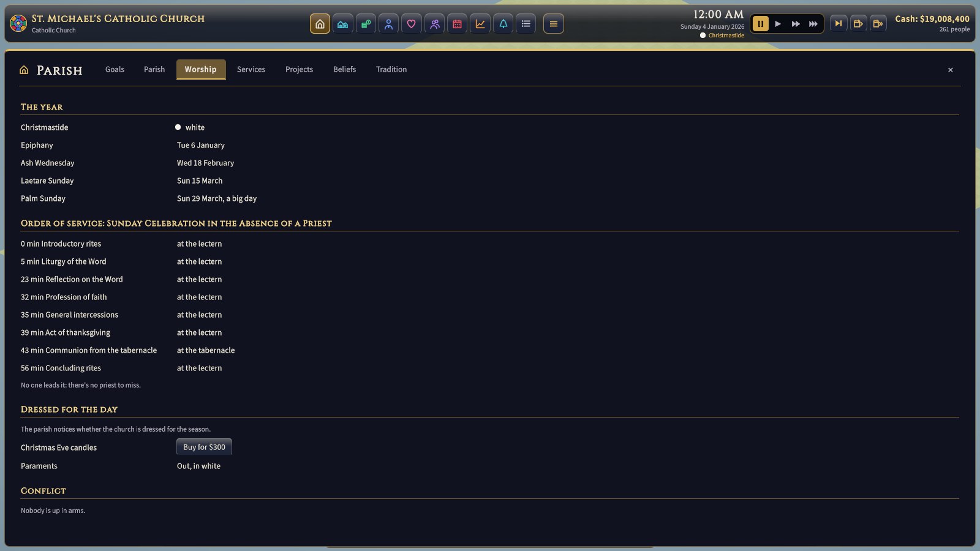Switch to the Beliefs tab
This screenshot has height=551, width=980.
[344, 69]
